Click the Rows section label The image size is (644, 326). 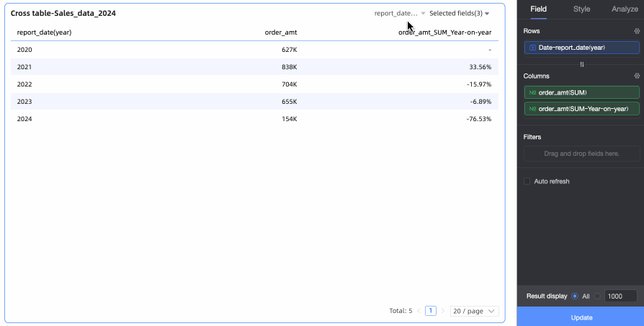(x=532, y=31)
